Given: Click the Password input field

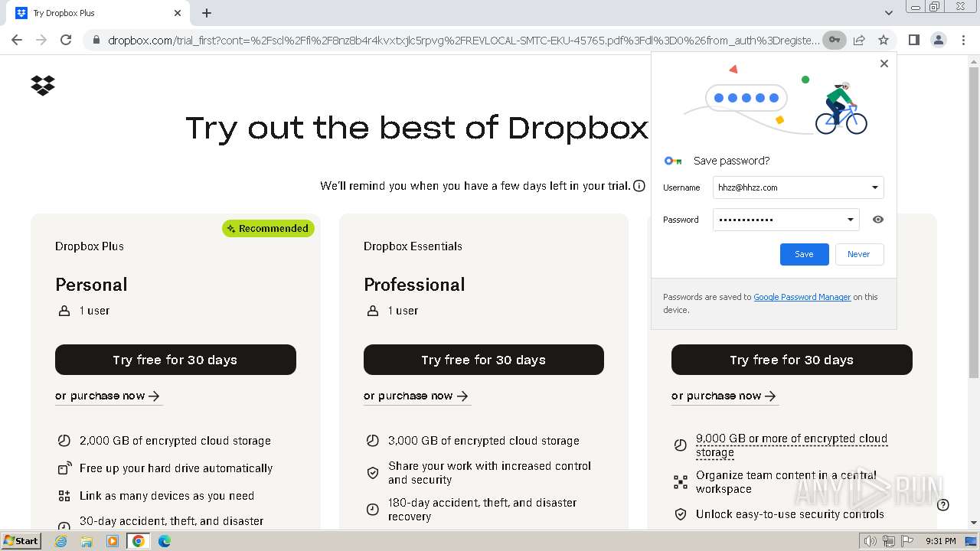Looking at the screenshot, I should (x=786, y=220).
